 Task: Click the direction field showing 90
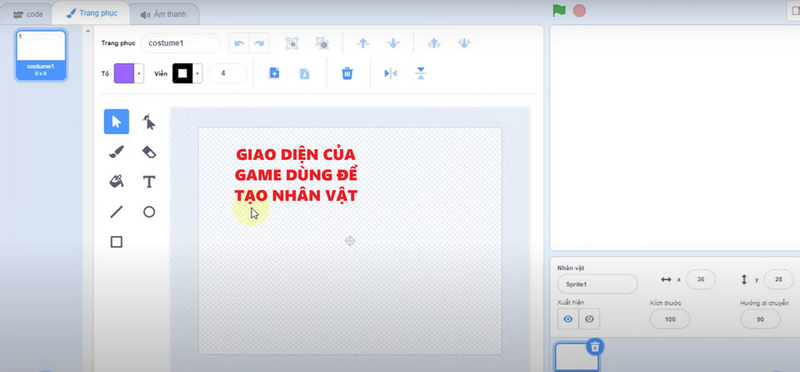click(760, 319)
